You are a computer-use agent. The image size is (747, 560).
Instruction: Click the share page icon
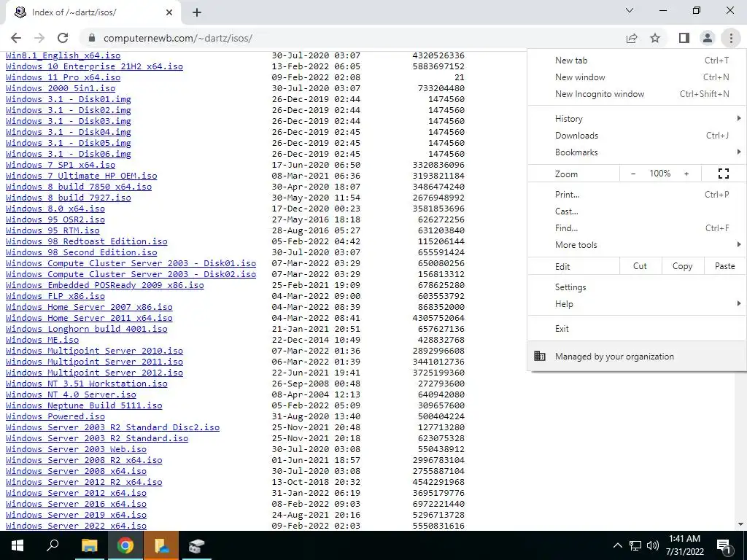[632, 38]
